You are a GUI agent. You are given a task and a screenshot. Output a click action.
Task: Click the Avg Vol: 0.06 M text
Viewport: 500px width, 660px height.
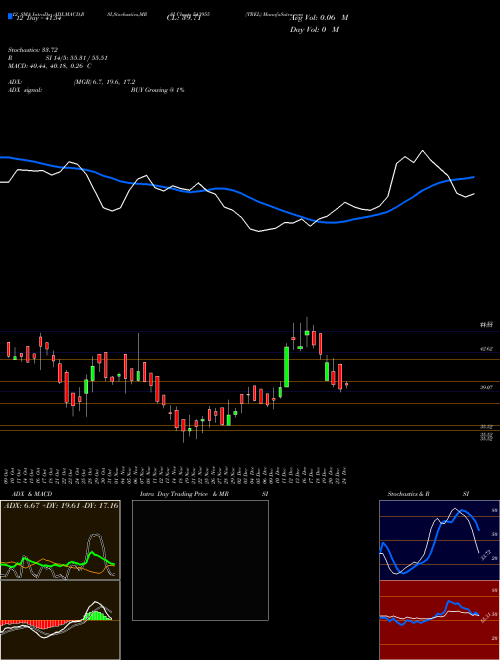point(319,18)
